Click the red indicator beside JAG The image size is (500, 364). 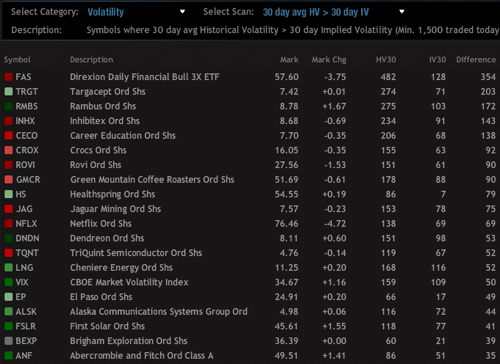[9, 209]
